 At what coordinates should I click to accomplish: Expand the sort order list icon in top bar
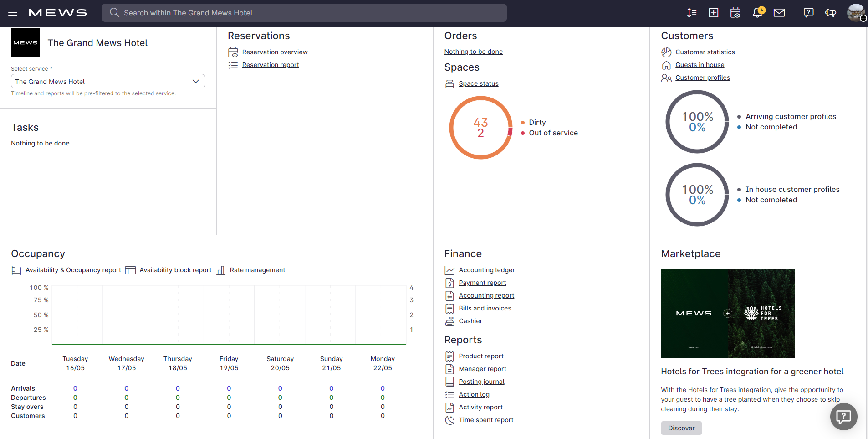coord(692,13)
